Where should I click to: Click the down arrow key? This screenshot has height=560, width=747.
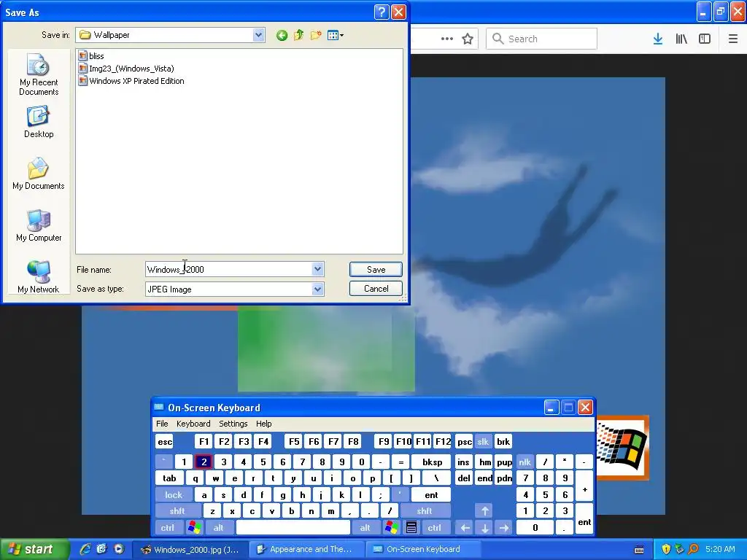click(484, 528)
